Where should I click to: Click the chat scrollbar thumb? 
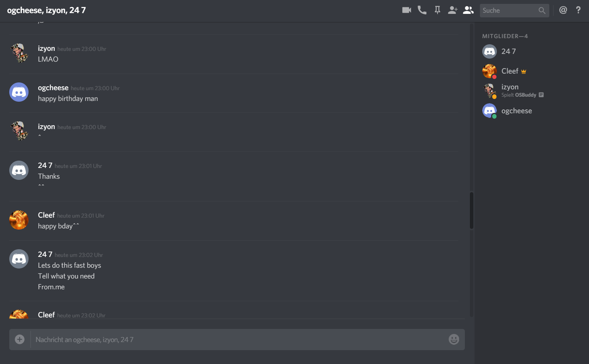(471, 210)
